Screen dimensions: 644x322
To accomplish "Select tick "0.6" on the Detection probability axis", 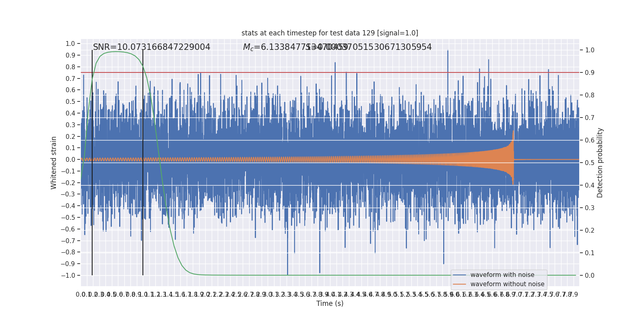I will pos(590,140).
